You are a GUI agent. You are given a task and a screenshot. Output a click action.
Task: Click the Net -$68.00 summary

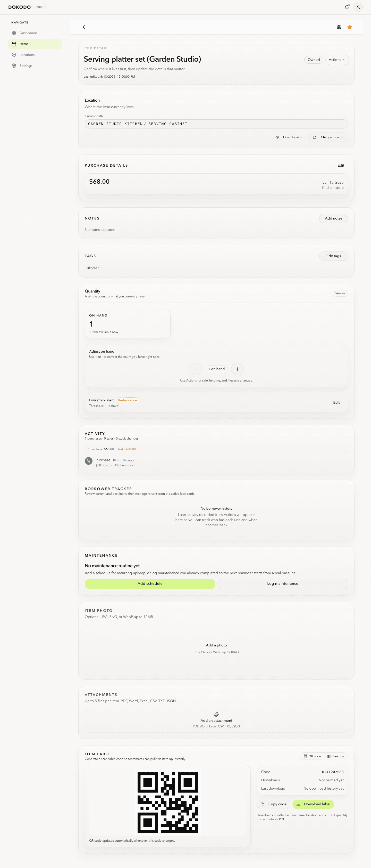127,449
